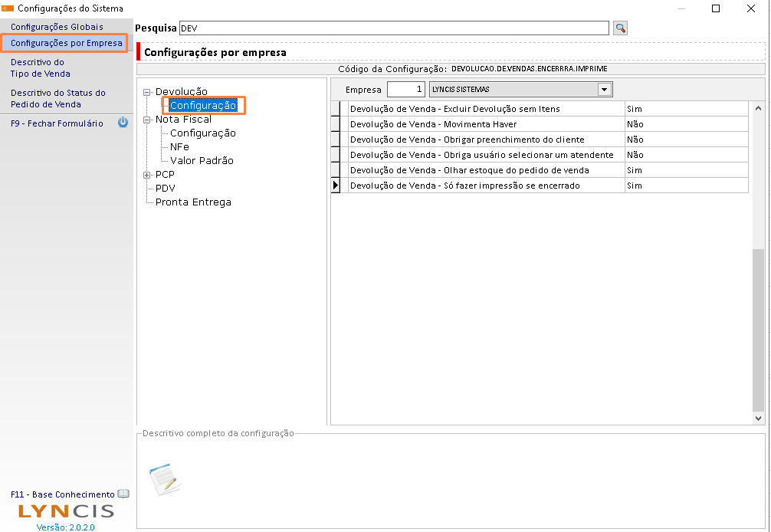The width and height of the screenshot is (771, 532).
Task: Collapse the Devolução tree node
Action: [147, 92]
